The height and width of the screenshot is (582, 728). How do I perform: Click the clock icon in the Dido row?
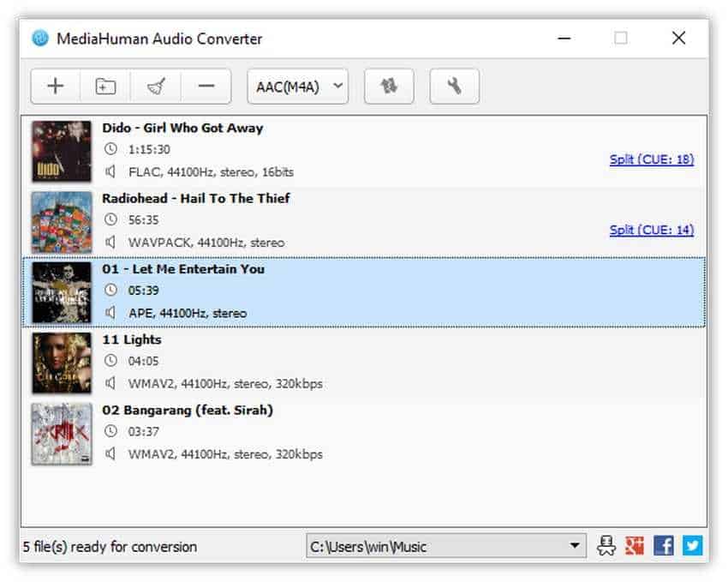pyautogui.click(x=110, y=149)
